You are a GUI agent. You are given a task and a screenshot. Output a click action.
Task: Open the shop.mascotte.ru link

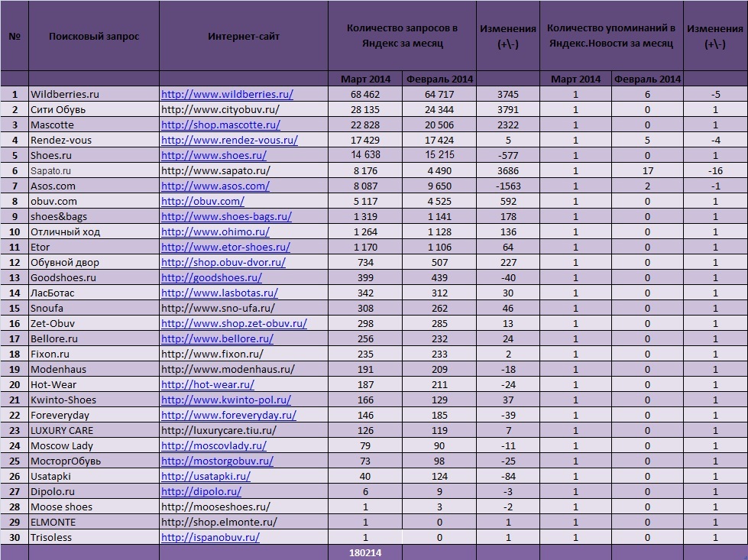[220, 125]
